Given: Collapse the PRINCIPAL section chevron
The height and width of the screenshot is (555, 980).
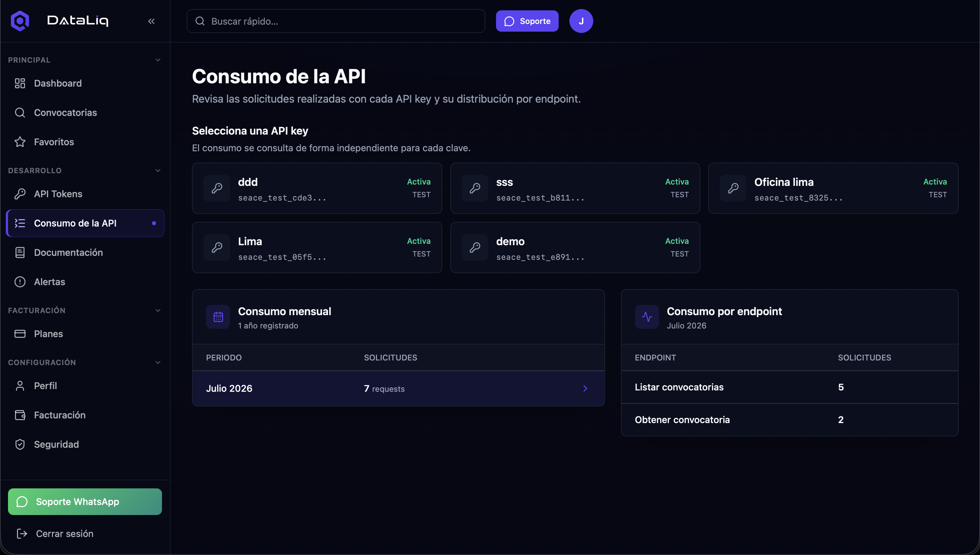Looking at the screenshot, I should 158,60.
